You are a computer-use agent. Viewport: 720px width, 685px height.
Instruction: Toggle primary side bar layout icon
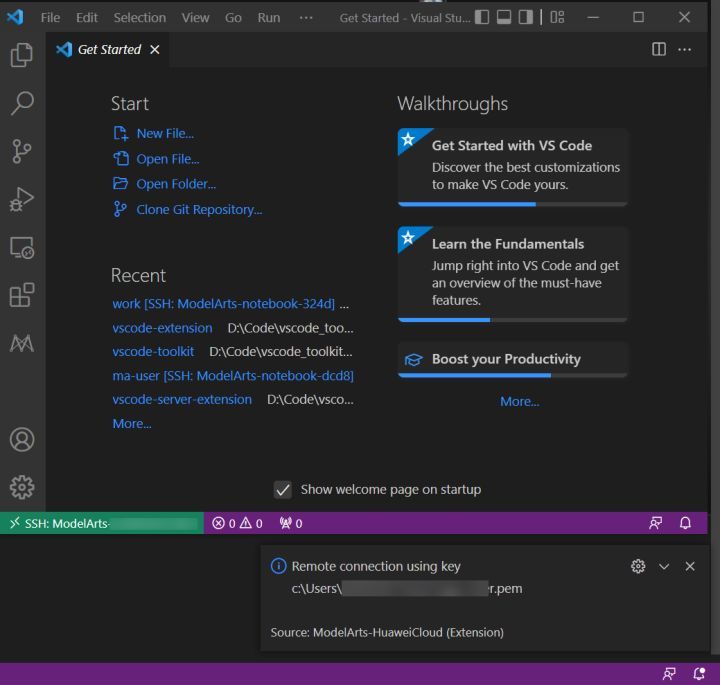point(482,17)
